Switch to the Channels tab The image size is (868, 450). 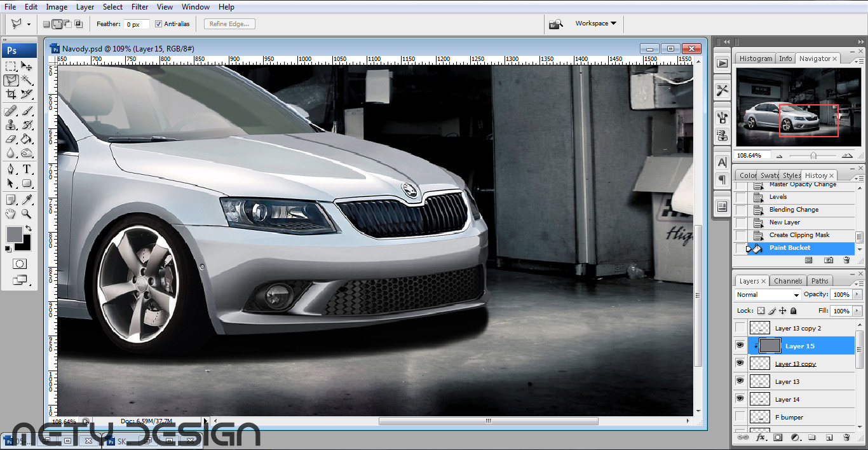[x=788, y=281]
